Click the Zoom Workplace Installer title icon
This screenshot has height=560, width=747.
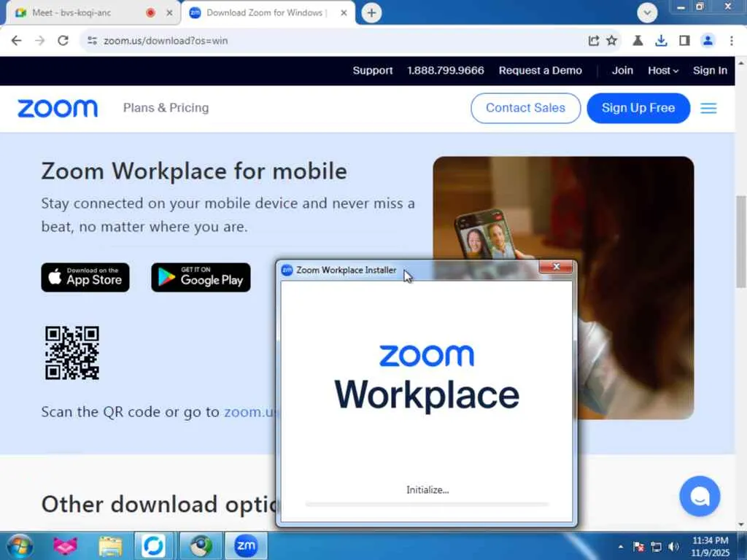point(287,270)
